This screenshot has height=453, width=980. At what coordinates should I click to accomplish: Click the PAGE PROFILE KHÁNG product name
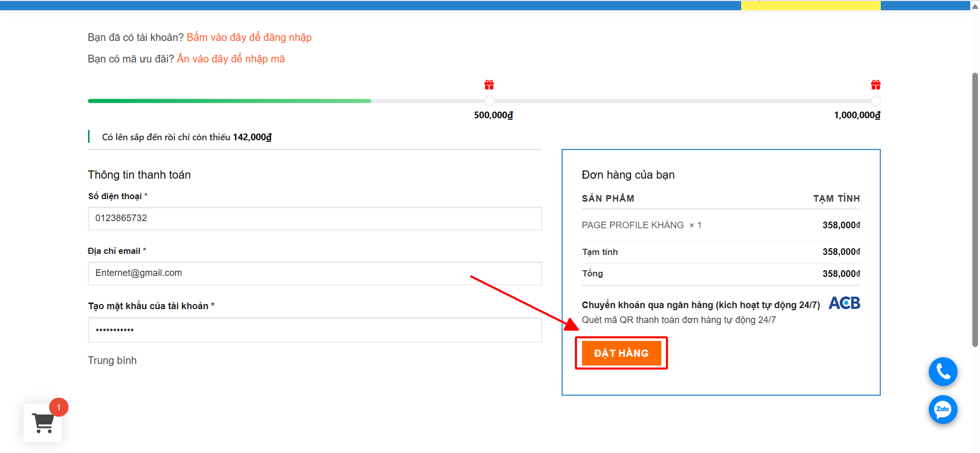click(x=632, y=225)
